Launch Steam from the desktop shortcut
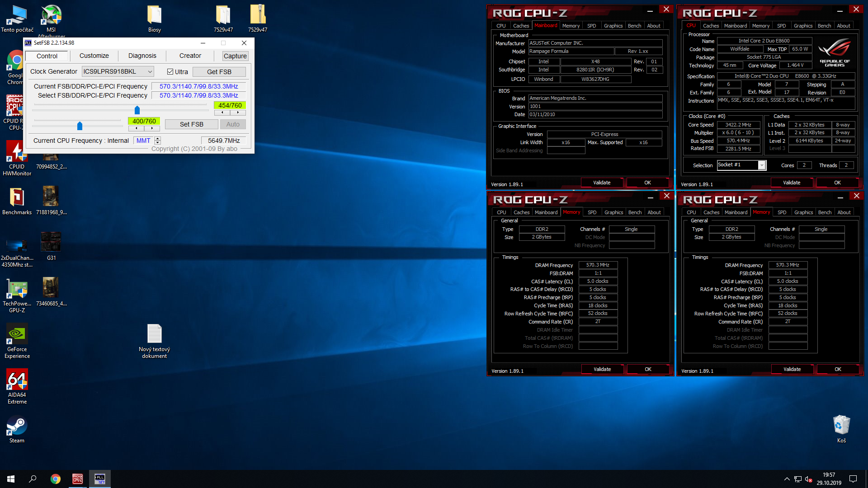The image size is (868, 488). pyautogui.click(x=17, y=429)
